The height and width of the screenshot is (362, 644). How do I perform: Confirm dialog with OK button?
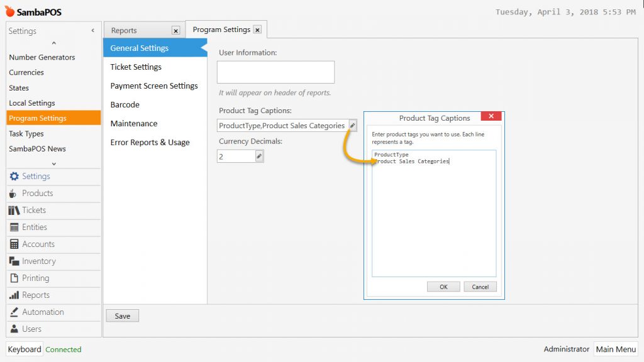click(x=443, y=287)
